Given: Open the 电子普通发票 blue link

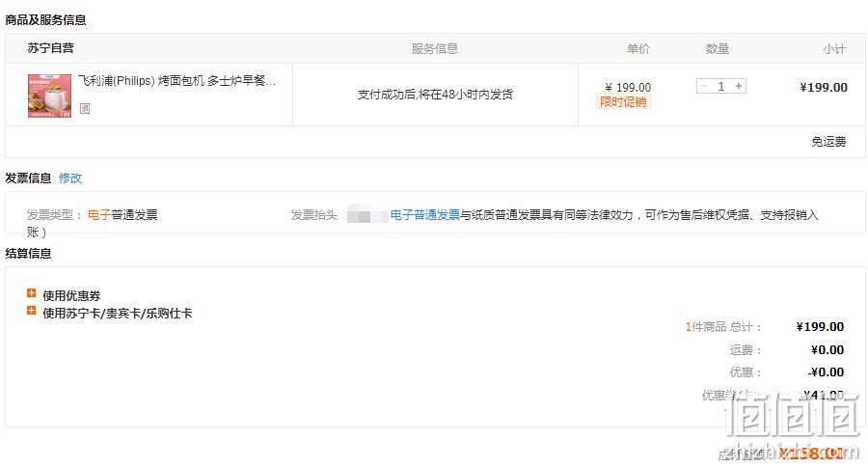Looking at the screenshot, I should pyautogui.click(x=425, y=215).
